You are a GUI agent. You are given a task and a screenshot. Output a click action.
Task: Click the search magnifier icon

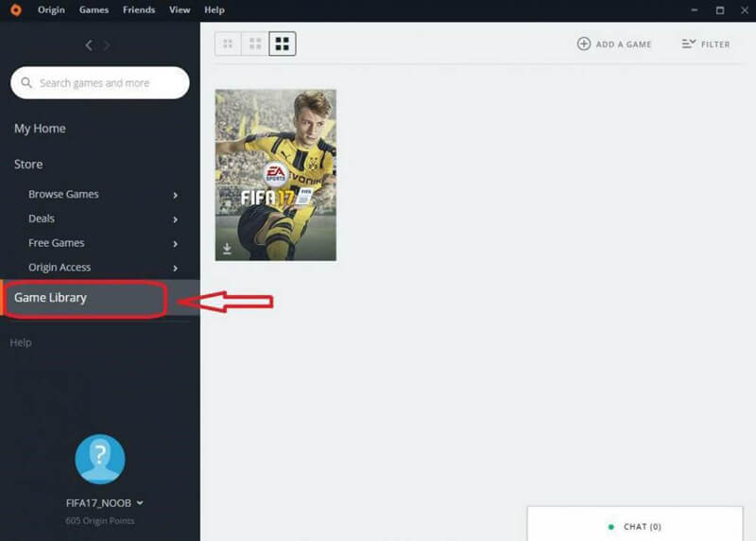26,82
